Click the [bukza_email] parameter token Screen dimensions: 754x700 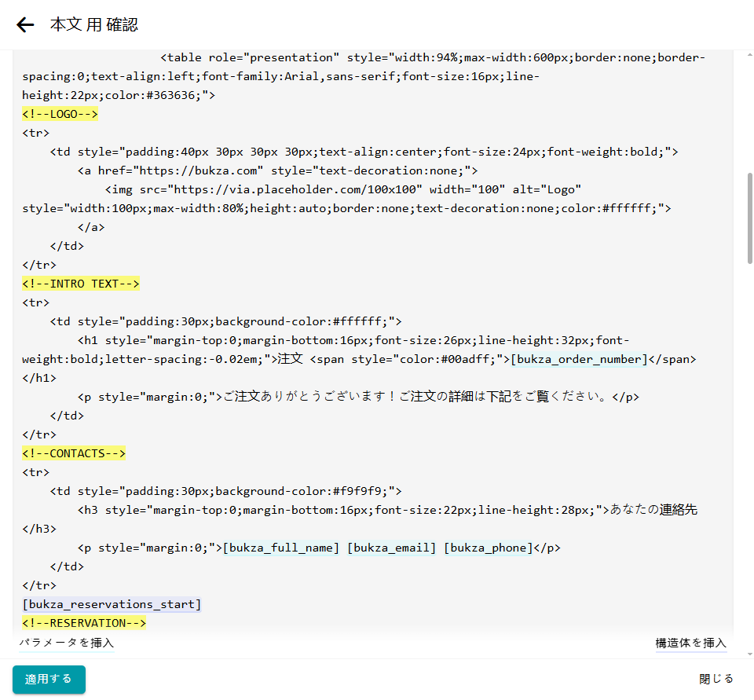391,548
